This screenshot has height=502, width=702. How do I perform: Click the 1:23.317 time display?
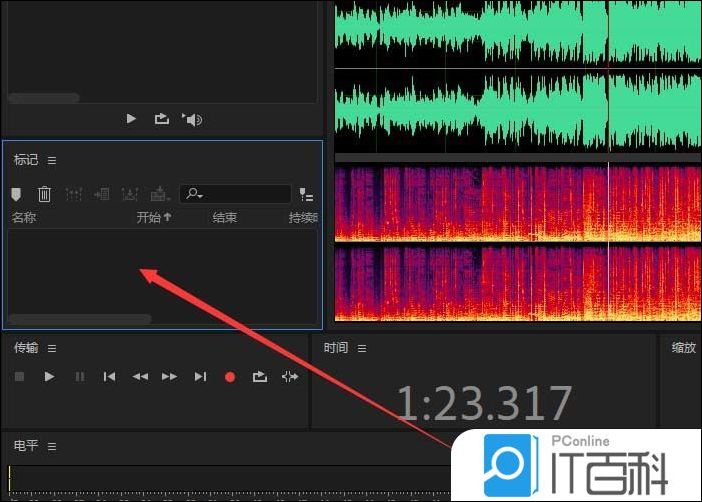coord(484,403)
